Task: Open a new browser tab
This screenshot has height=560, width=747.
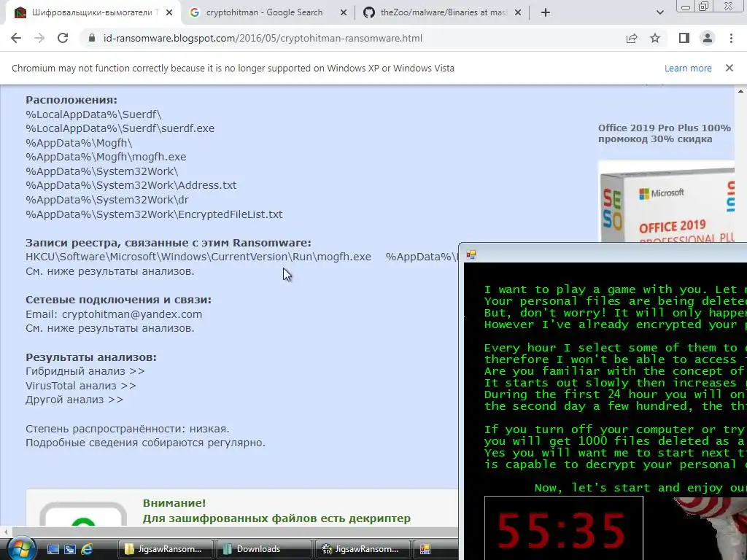Action: pos(546,13)
